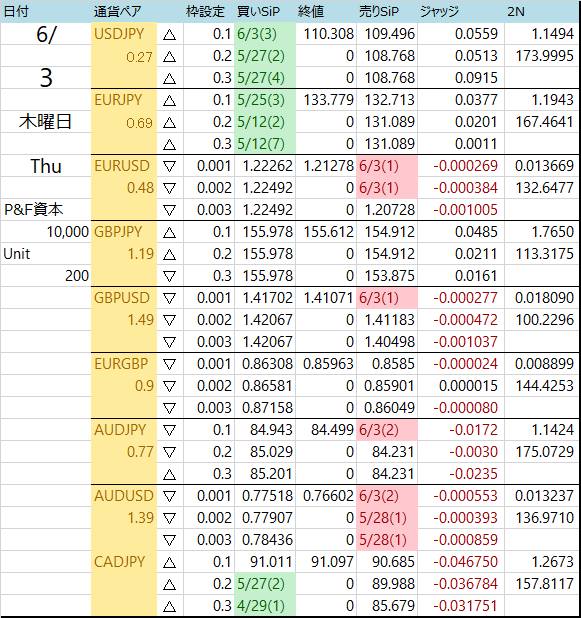Click the 2N value 173.9995

click(545, 56)
